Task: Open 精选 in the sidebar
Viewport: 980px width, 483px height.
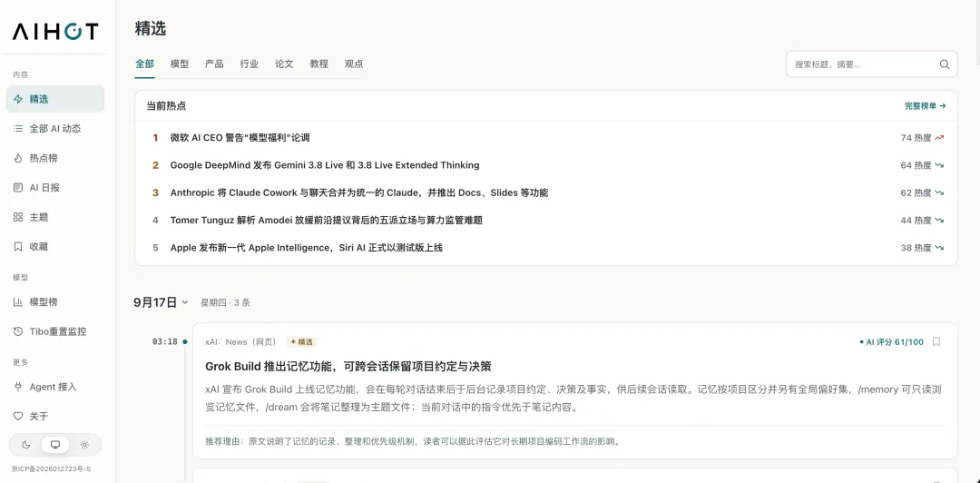Action: pos(55,99)
